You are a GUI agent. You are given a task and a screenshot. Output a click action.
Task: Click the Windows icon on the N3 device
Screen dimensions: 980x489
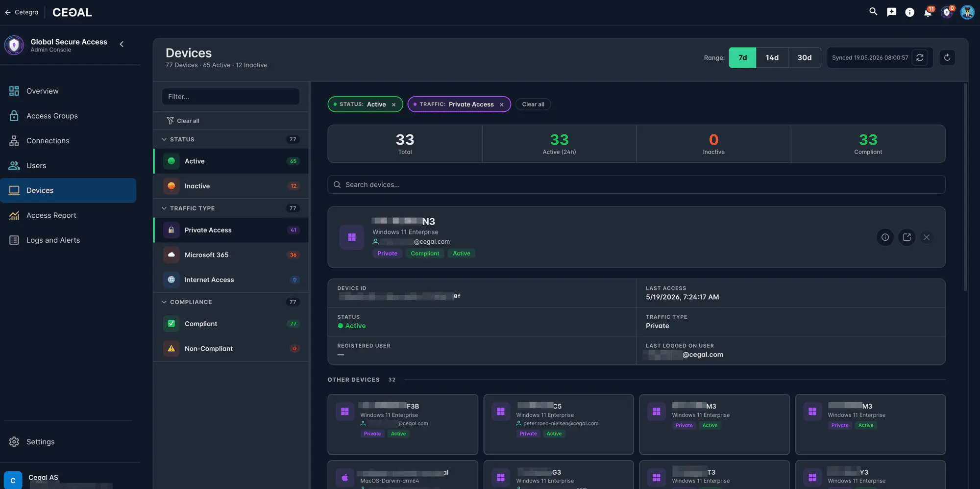tap(352, 237)
